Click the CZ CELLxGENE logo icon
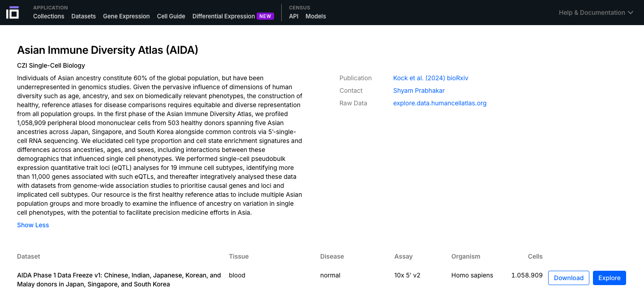This screenshot has width=644, height=303. pyautogui.click(x=13, y=13)
